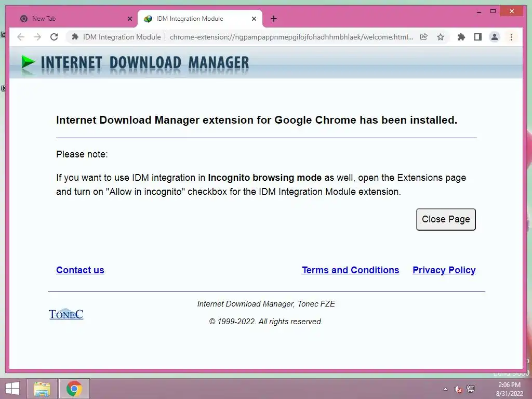The height and width of the screenshot is (399, 532).
Task: Open File Explorer from the taskbar
Action: coord(42,389)
